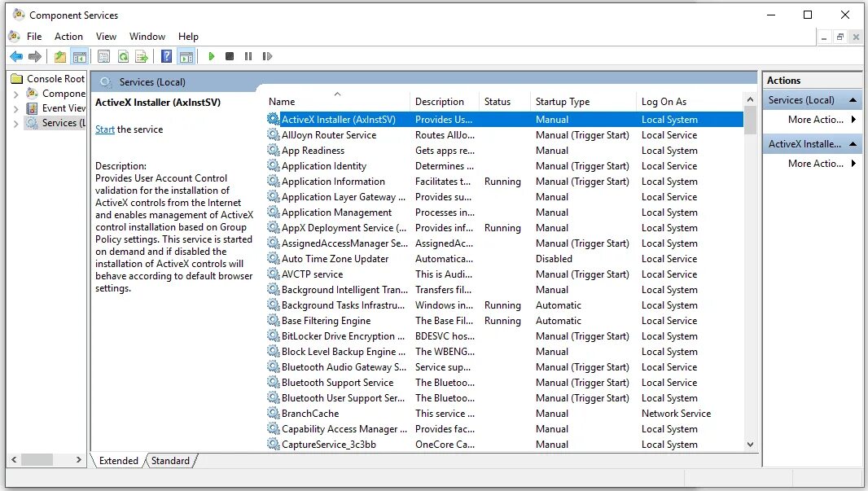Click the gear icon of BranchCache service
The height and width of the screenshot is (491, 868).
click(273, 413)
